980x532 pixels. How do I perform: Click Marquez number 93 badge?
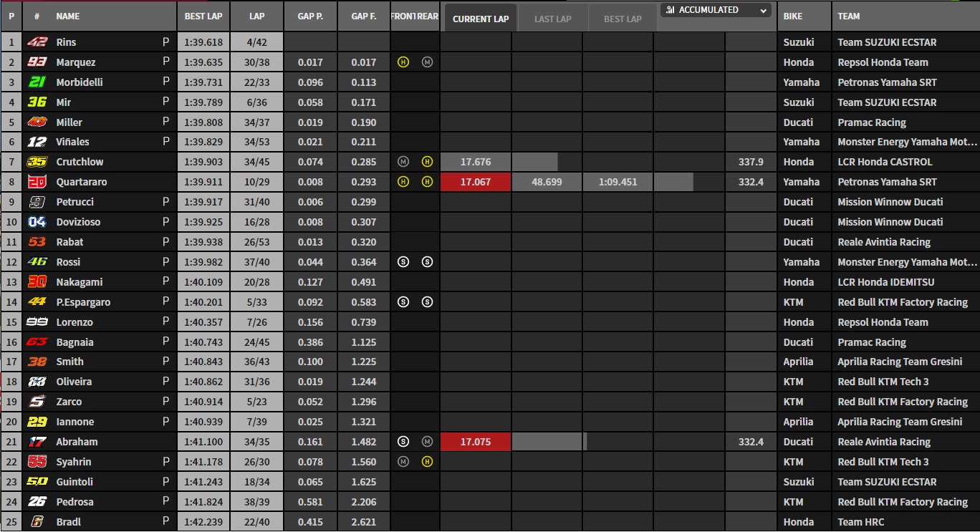[37, 62]
